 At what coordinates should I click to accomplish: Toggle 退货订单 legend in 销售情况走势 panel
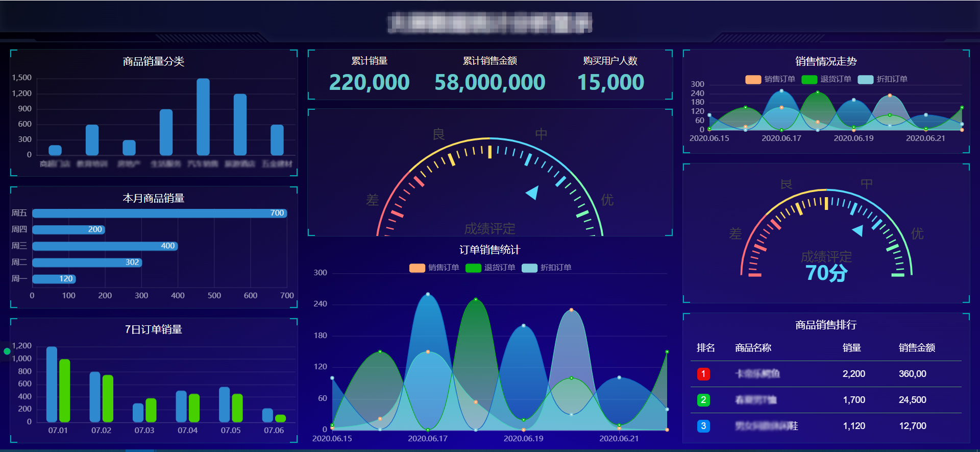[826, 79]
